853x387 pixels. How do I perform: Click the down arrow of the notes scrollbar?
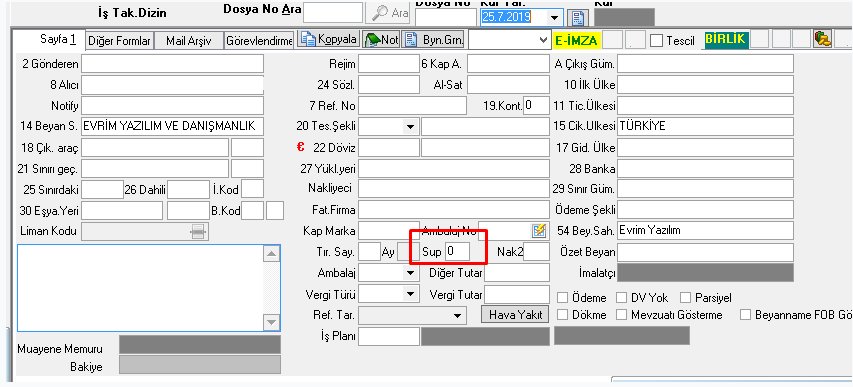point(272,323)
